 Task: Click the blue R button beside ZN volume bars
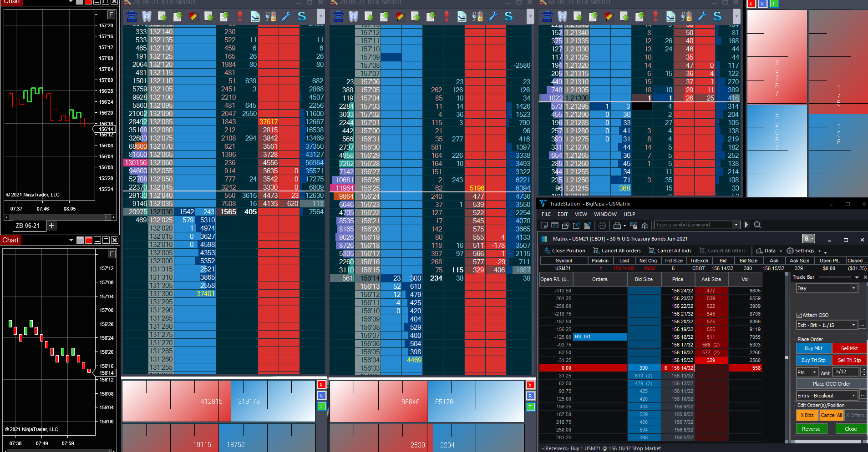(x=321, y=396)
